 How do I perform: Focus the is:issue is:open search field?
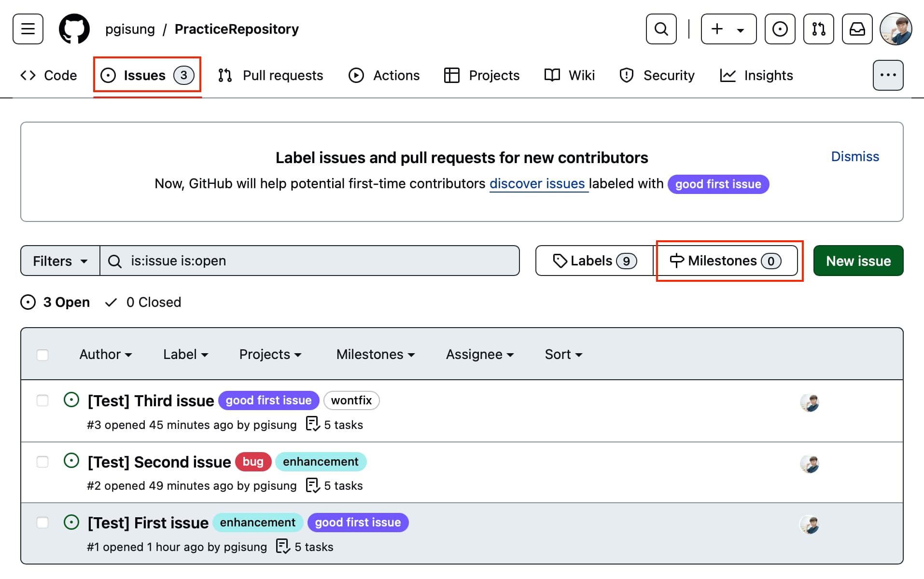[310, 261]
